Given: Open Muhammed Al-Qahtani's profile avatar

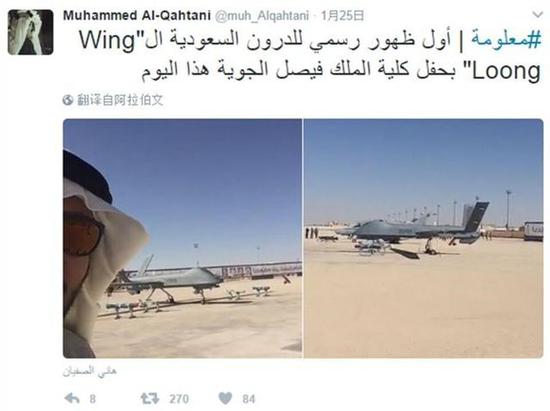Looking at the screenshot, I should pyautogui.click(x=31, y=32).
